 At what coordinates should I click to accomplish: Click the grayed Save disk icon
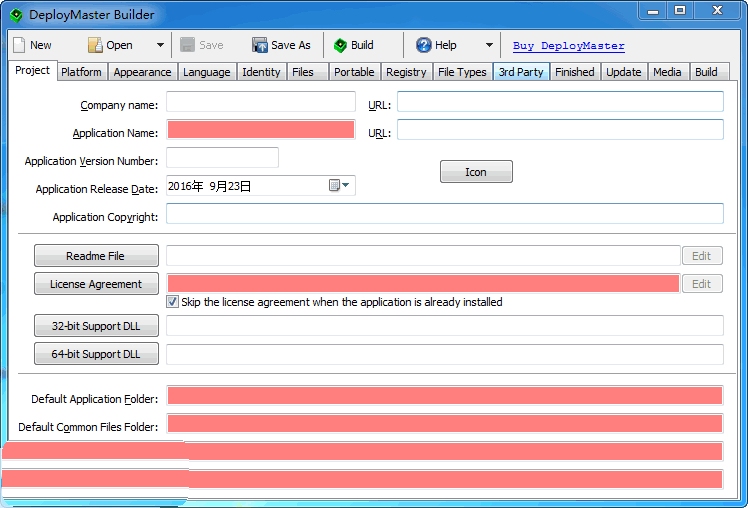(187, 45)
